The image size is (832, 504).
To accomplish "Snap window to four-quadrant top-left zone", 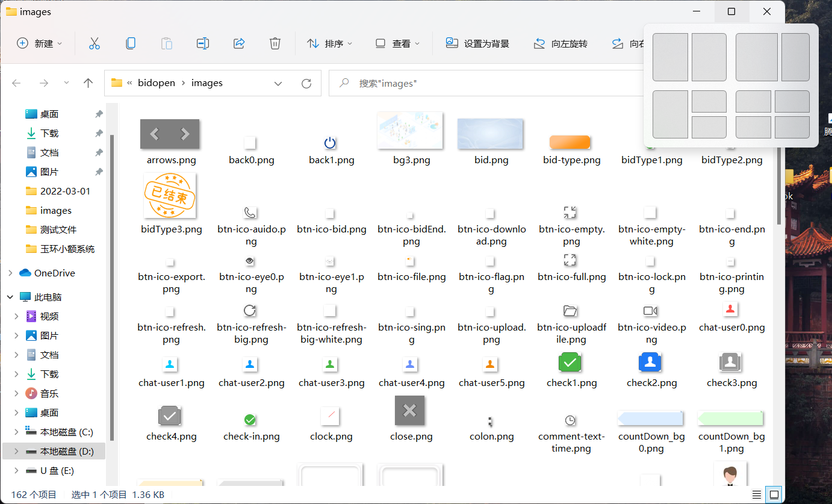I will coord(753,101).
